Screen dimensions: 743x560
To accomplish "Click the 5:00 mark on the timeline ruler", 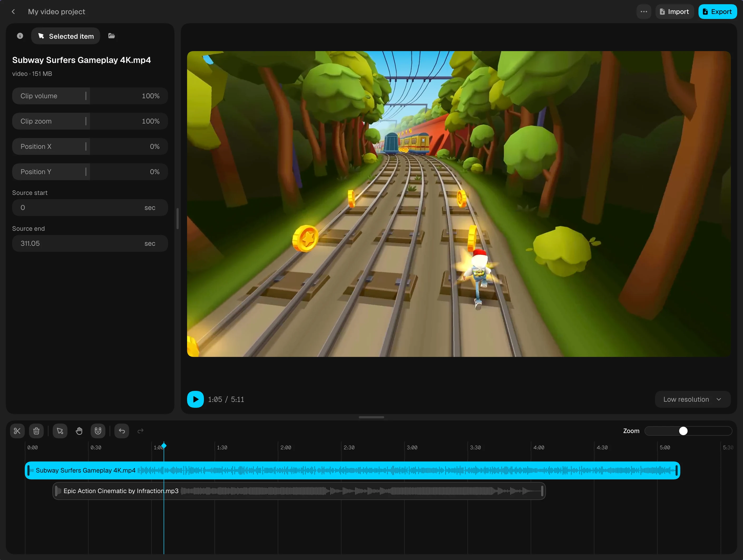I will [665, 448].
